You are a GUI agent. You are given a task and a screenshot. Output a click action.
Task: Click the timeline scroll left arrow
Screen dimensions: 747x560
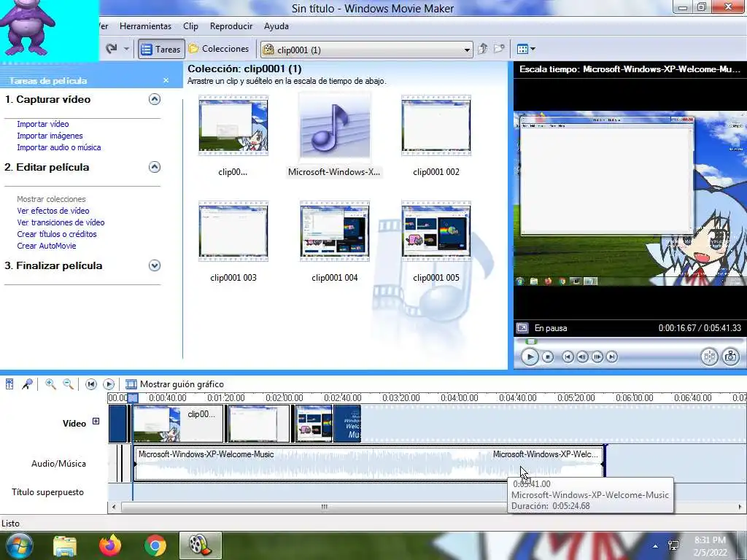point(113,507)
